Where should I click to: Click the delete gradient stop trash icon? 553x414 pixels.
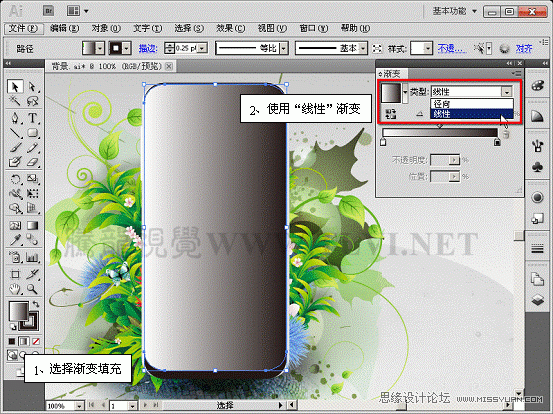[506, 134]
